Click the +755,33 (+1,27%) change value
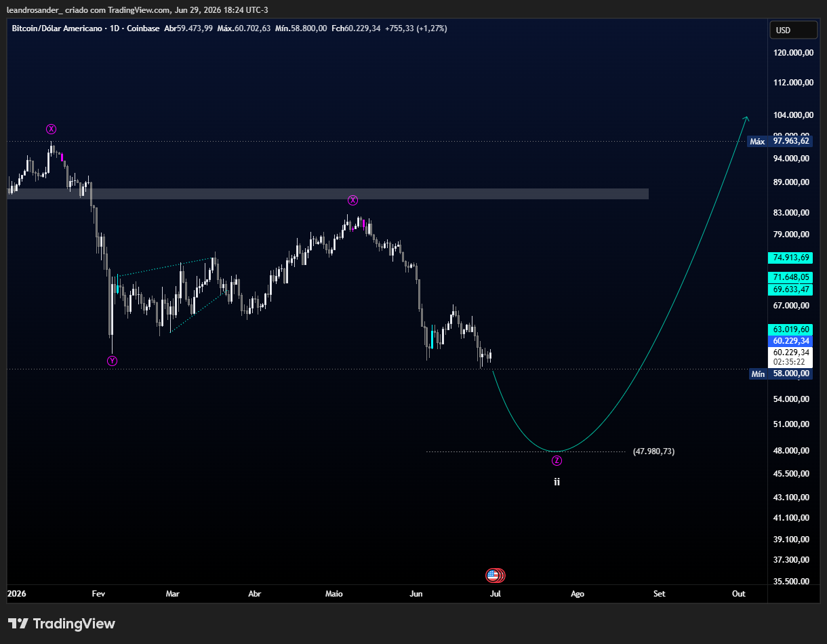827x644 pixels. [416, 28]
